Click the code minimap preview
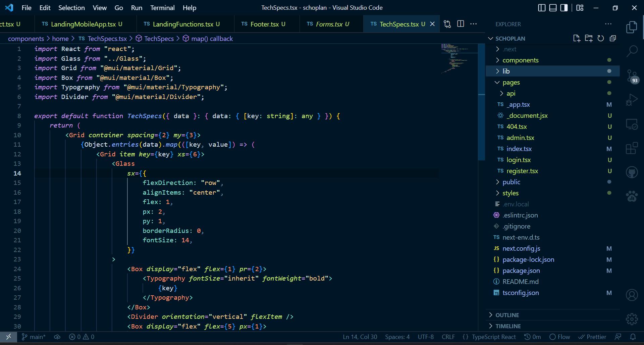Image resolution: width=644 pixels, height=345 pixels. pyautogui.click(x=459, y=59)
